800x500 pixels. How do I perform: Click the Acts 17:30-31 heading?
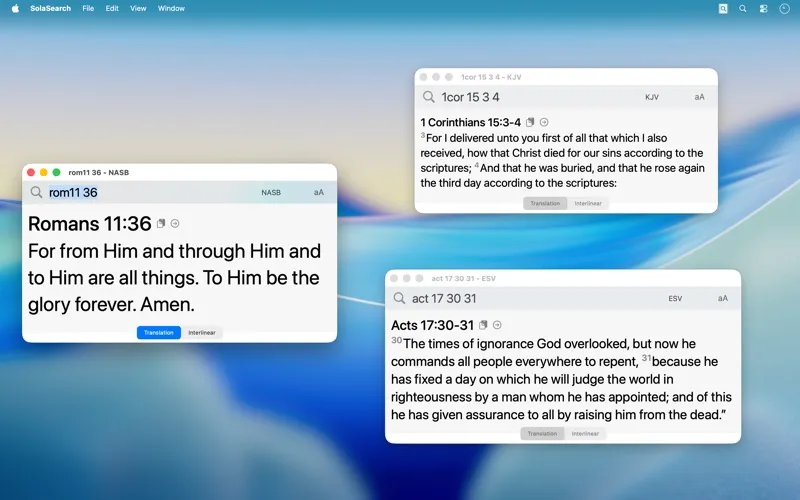432,325
